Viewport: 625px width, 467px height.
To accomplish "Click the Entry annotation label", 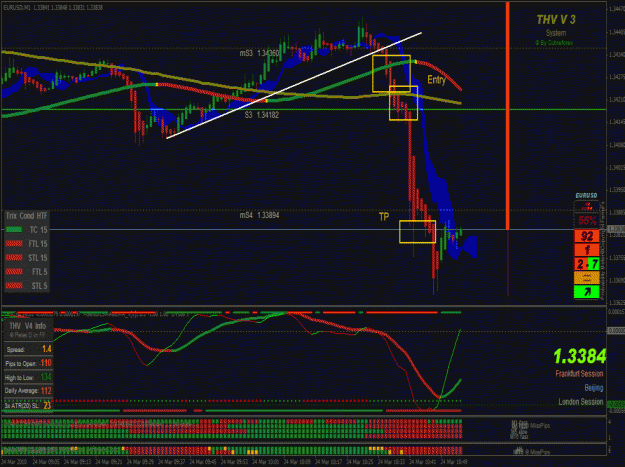I will click(x=436, y=80).
